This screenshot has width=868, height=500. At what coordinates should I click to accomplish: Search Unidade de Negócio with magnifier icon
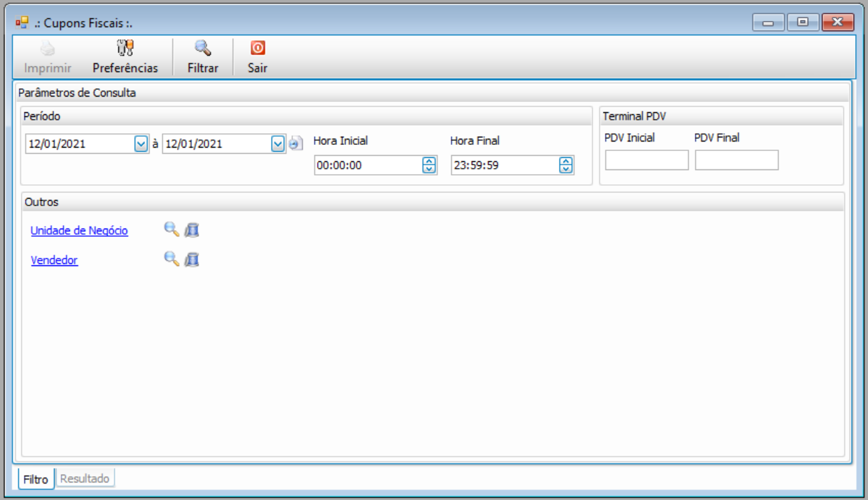[172, 229]
